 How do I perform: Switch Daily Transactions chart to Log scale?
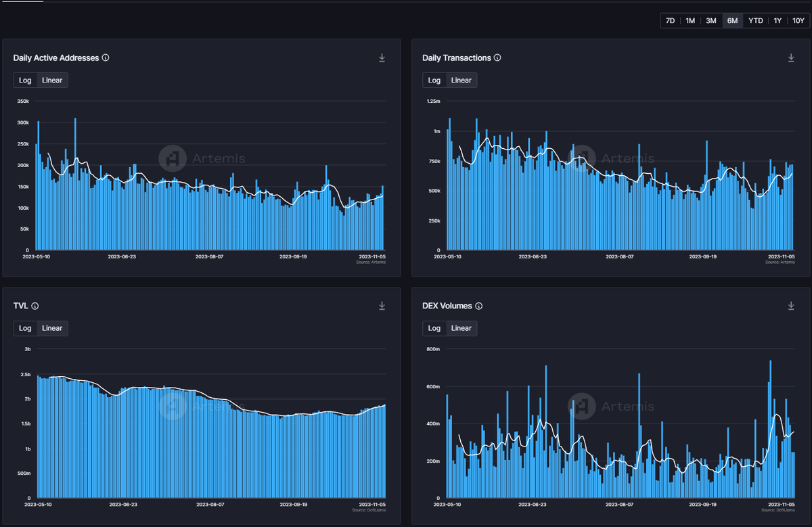coord(434,80)
